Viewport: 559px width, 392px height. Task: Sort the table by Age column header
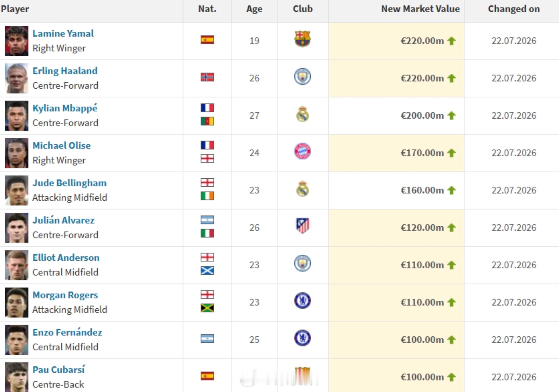(x=254, y=9)
